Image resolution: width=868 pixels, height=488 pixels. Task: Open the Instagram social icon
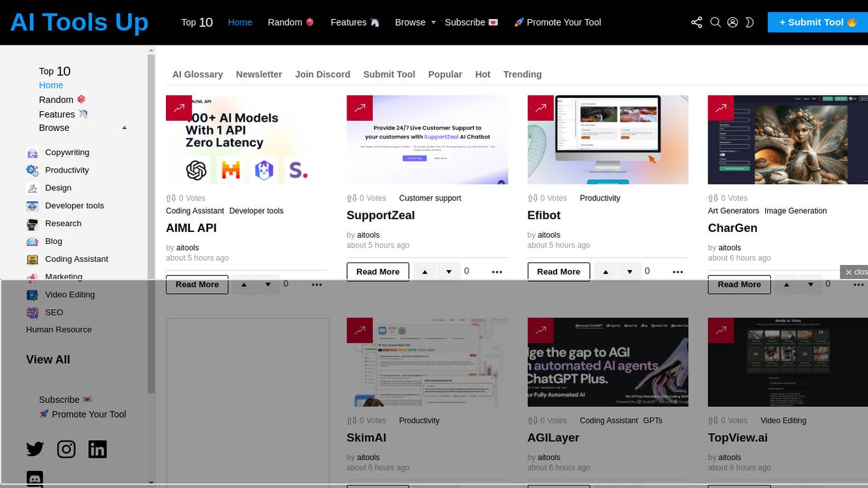tap(66, 449)
